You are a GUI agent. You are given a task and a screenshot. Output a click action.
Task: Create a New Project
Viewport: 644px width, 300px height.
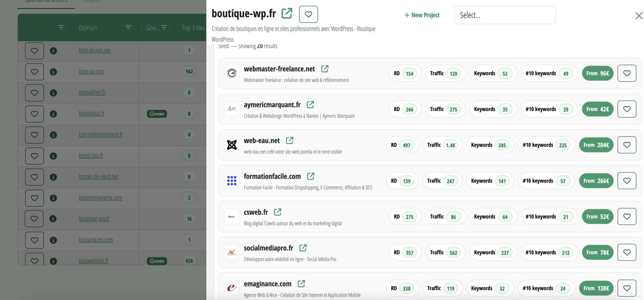pos(422,15)
